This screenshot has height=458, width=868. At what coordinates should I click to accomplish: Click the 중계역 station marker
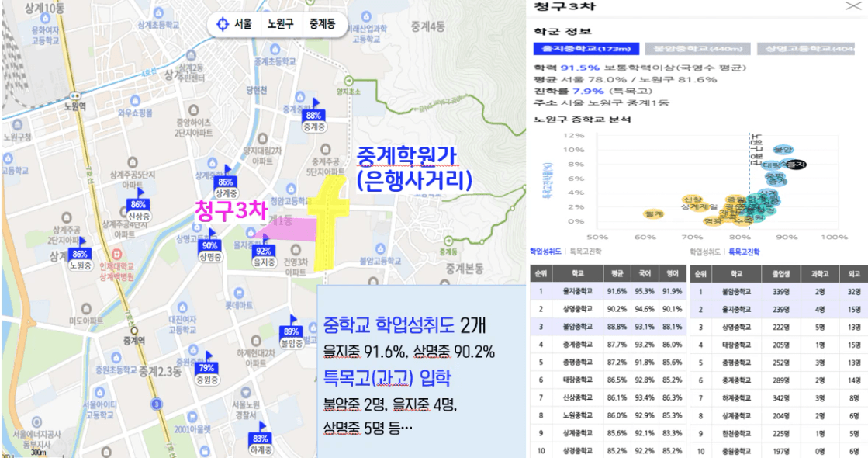click(133, 331)
